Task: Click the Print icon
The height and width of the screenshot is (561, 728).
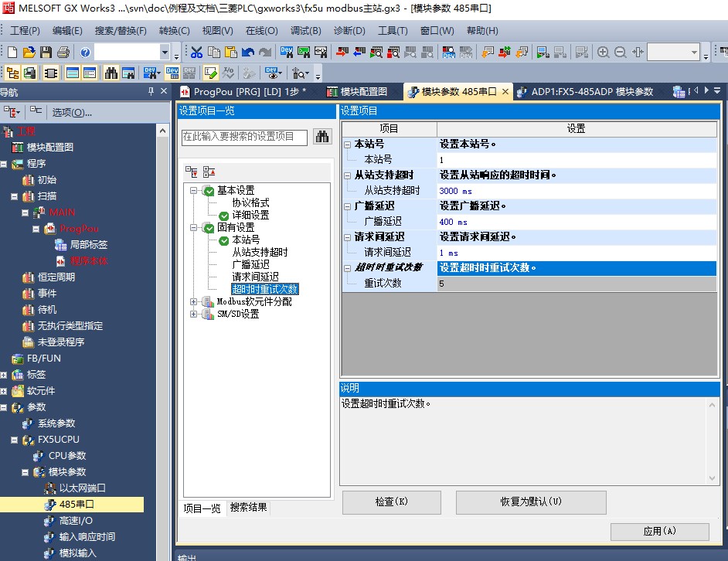Action: (63, 53)
